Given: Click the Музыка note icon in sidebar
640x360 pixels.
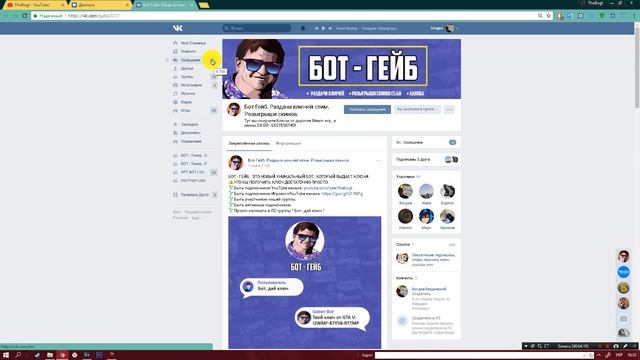Looking at the screenshot, I should [175, 93].
